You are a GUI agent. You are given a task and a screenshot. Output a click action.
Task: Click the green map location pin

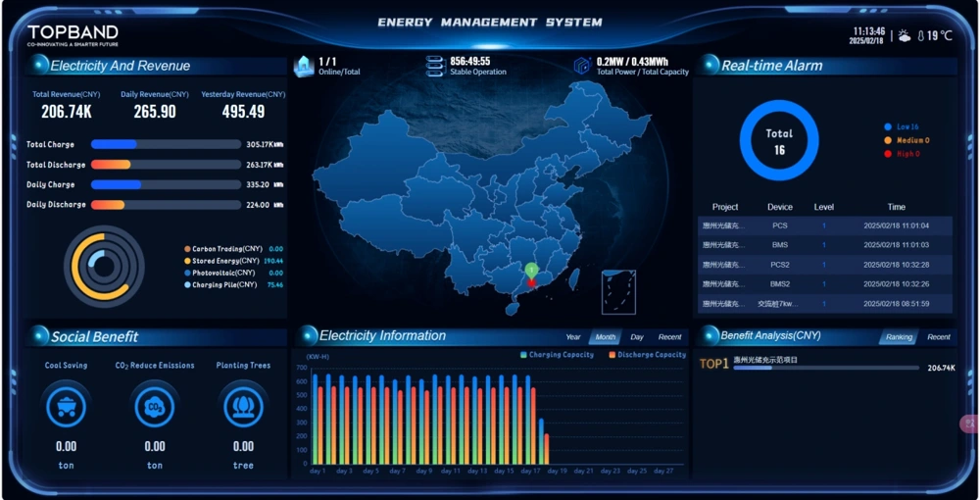(531, 271)
